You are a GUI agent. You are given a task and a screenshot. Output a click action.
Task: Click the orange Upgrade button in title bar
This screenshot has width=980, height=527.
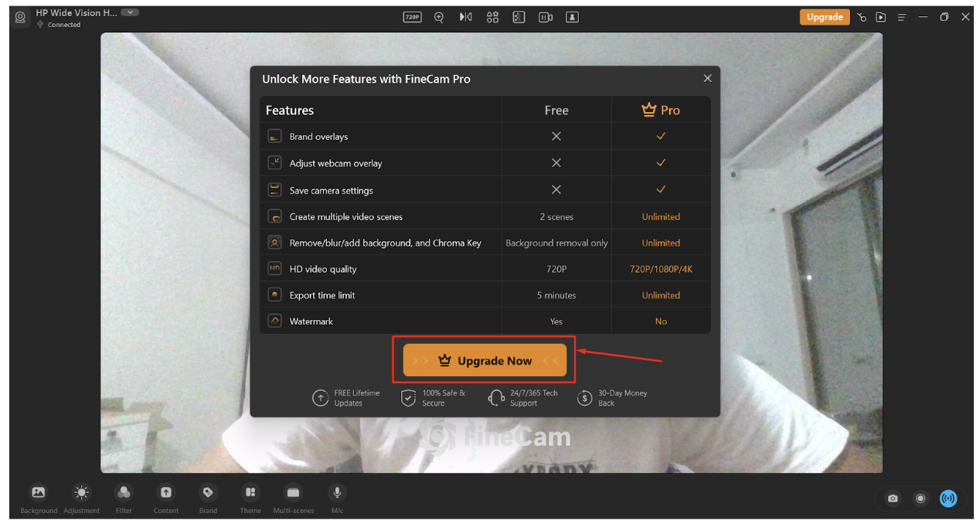tap(825, 17)
